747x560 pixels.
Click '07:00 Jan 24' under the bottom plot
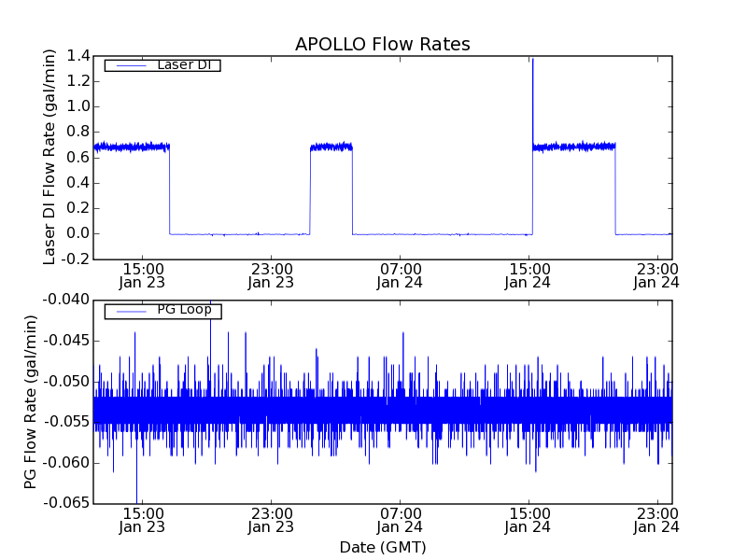pos(400,521)
